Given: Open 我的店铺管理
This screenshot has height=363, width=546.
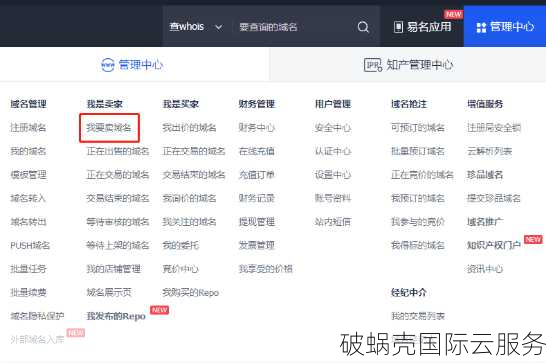Looking at the screenshot, I should tap(114, 269).
